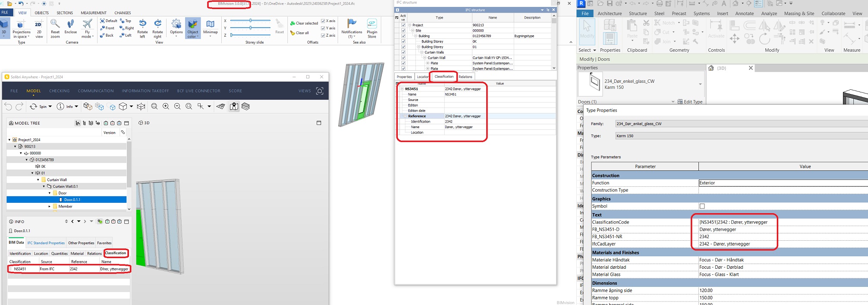Click the Revit Rotate tool icon
The width and height of the screenshot is (868, 305).
pos(764,39)
